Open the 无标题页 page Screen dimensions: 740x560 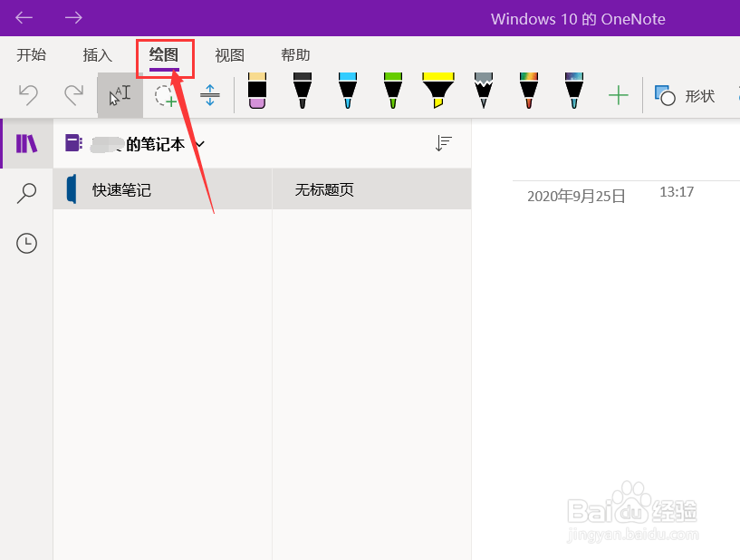372,188
